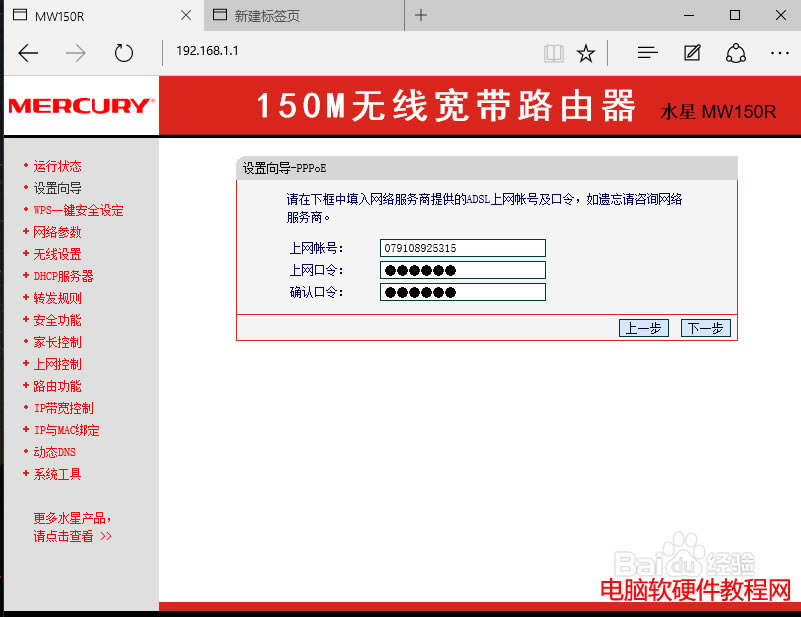This screenshot has width=801, height=617.
Task: Click the 上一步 button
Action: click(644, 328)
